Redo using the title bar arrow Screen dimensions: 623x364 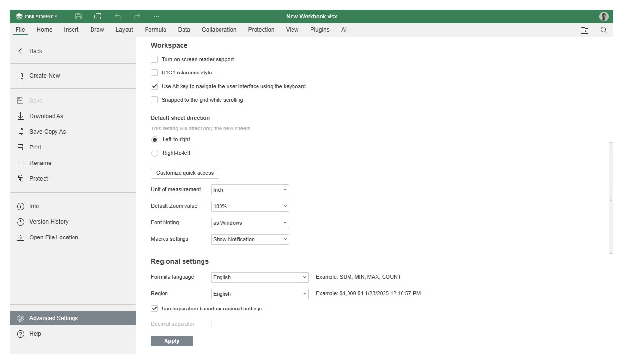click(x=137, y=16)
